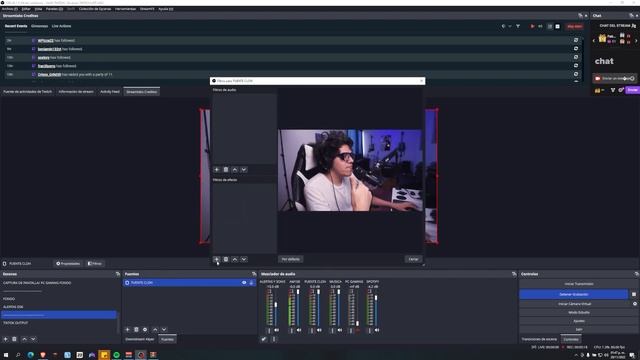Move effect filter up in Filtros dialog
The width and height of the screenshot is (640, 360).
pyautogui.click(x=235, y=259)
